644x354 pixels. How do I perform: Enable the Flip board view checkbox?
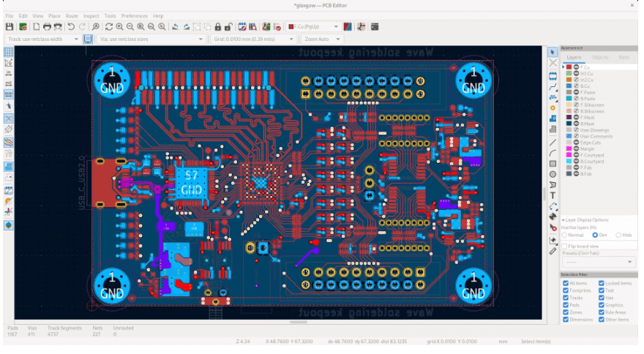tap(564, 246)
